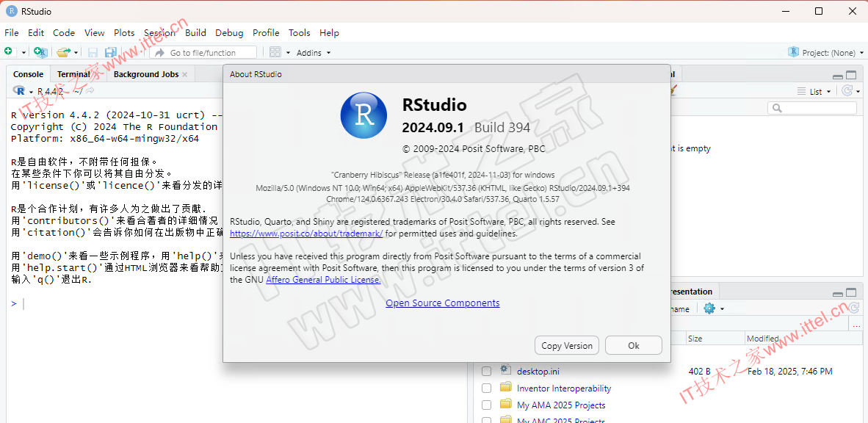This screenshot has width=868, height=423.
Task: Click the Files path ellipsis browse button
Action: (x=856, y=325)
